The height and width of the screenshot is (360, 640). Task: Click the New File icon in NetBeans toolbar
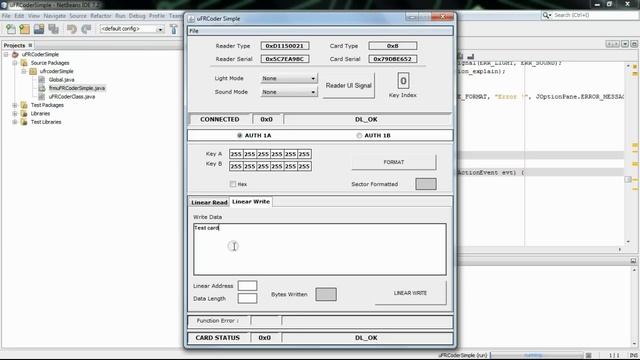pos(11,29)
